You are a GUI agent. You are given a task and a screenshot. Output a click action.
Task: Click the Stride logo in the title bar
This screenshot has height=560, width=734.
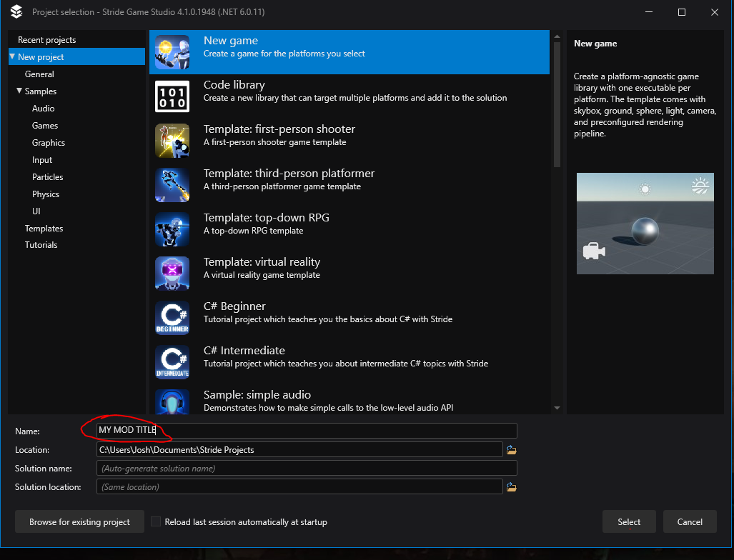(x=16, y=11)
